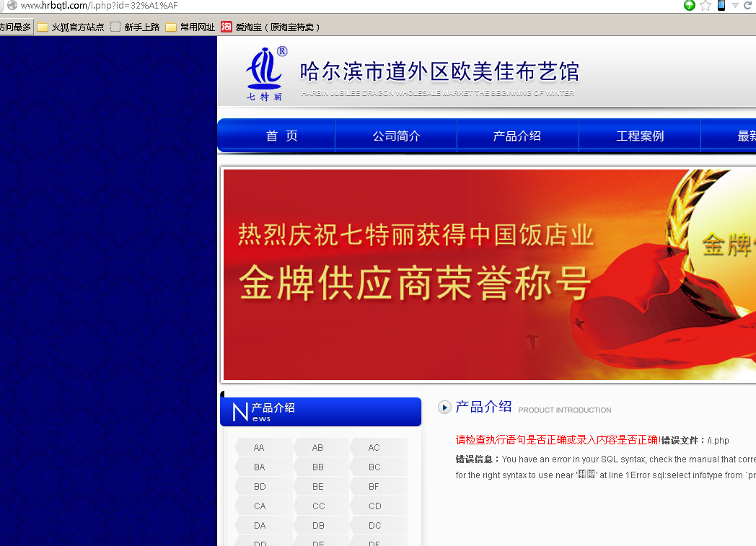
Task: Open the 产品介绍 navigation tab
Action: 517,136
